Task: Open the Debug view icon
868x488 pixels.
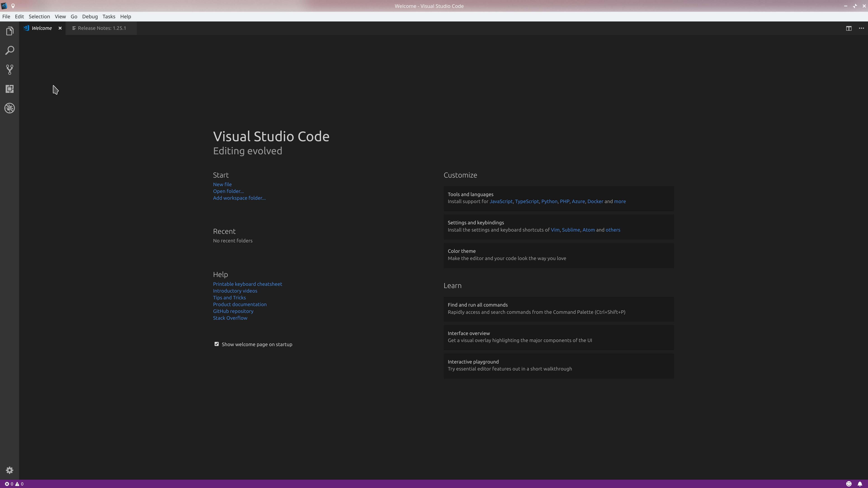Action: click(9, 108)
